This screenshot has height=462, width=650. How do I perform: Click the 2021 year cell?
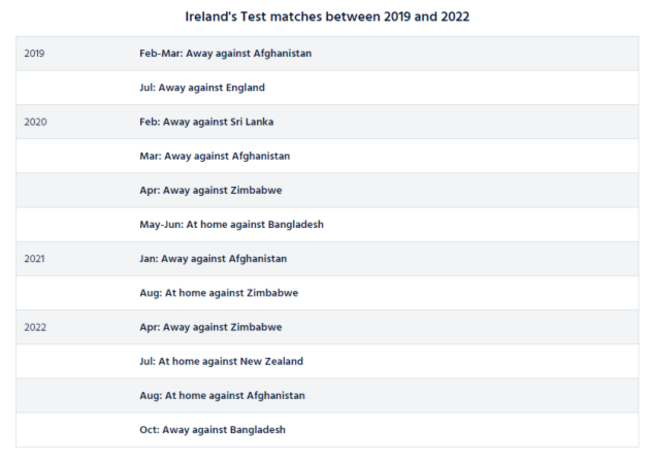[x=34, y=258]
